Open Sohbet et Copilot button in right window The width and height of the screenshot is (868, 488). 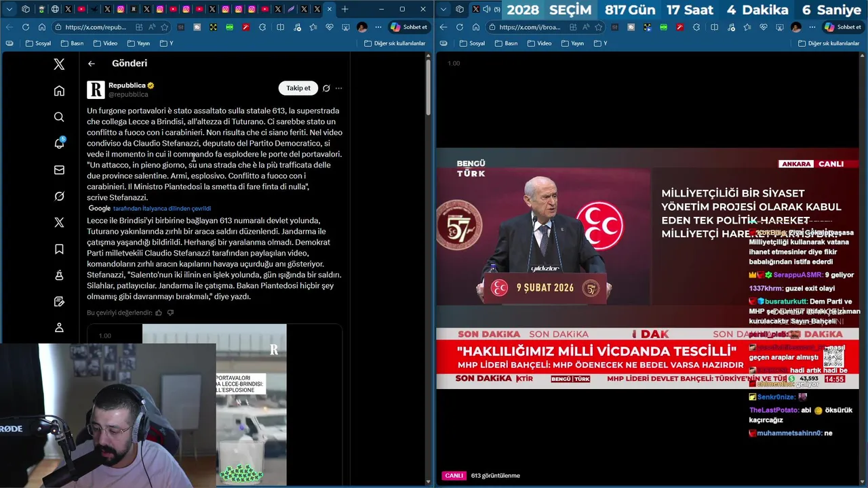(x=842, y=27)
